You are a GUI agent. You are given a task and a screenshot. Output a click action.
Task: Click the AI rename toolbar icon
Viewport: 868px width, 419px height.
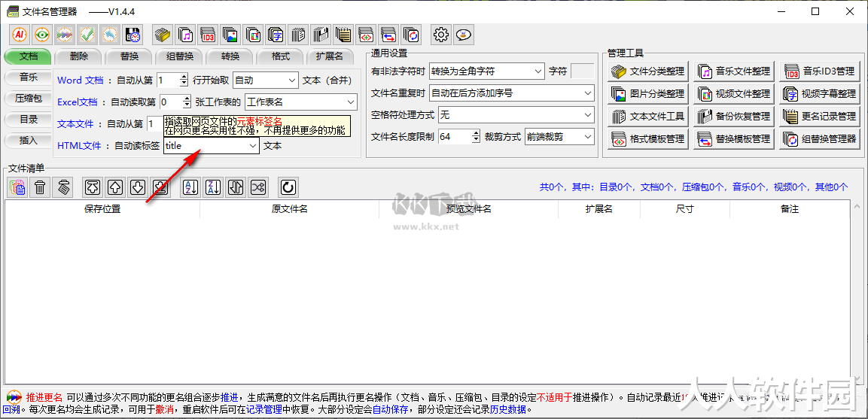[x=20, y=35]
